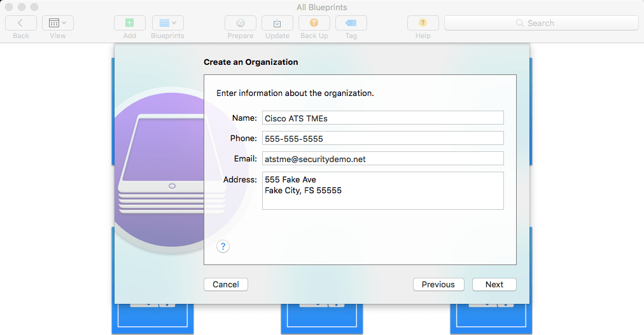
Task: Edit the Phone number field
Action: tap(383, 138)
